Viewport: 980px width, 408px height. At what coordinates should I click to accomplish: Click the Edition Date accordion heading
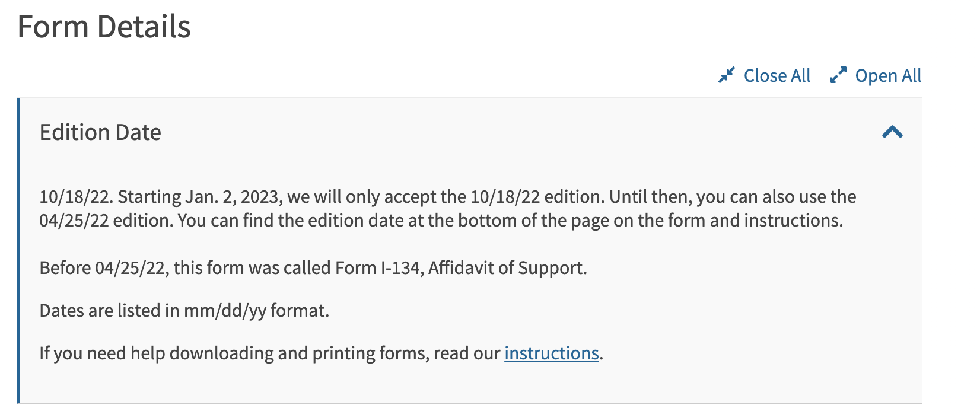click(x=100, y=132)
